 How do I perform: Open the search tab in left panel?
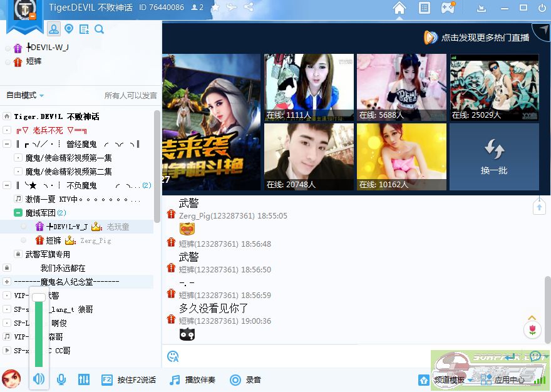pos(99,29)
